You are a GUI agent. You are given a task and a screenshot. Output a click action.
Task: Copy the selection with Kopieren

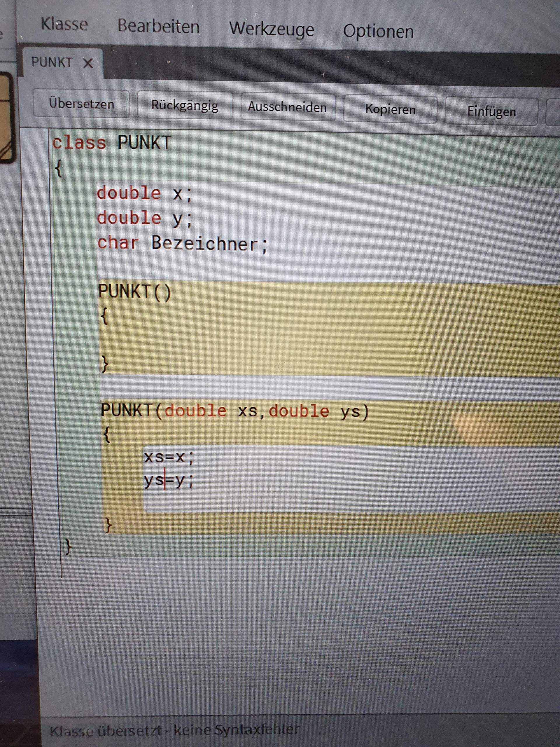[390, 109]
